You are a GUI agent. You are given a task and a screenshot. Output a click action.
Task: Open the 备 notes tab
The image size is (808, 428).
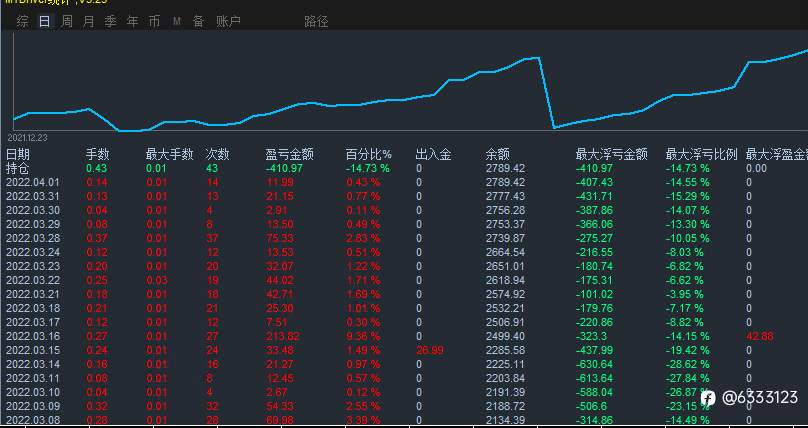(198, 21)
